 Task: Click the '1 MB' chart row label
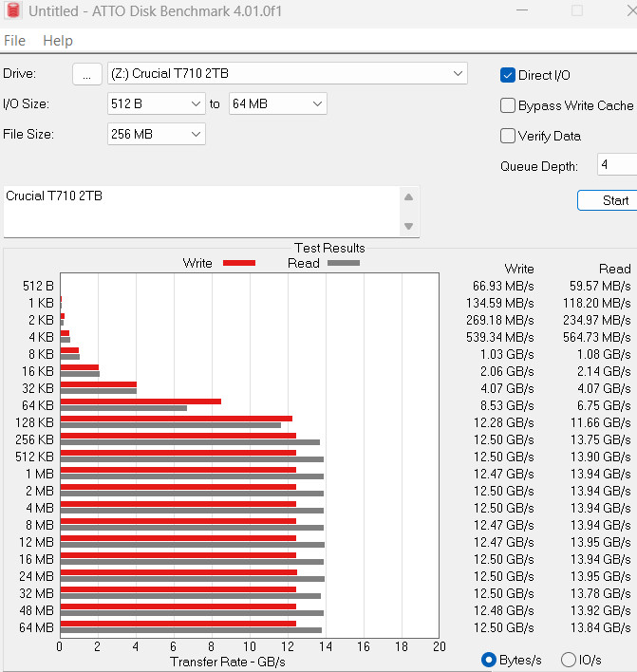pyautogui.click(x=40, y=474)
